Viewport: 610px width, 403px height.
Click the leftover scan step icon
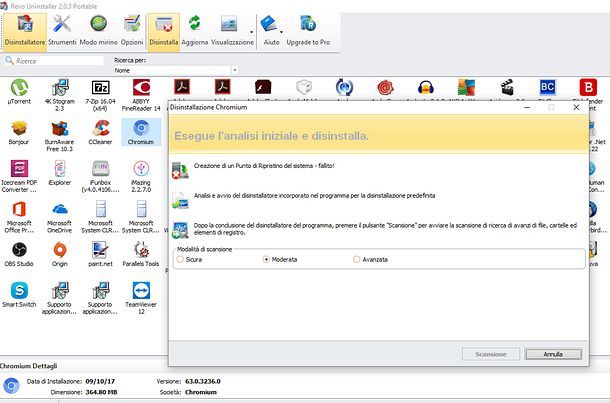tap(181, 230)
